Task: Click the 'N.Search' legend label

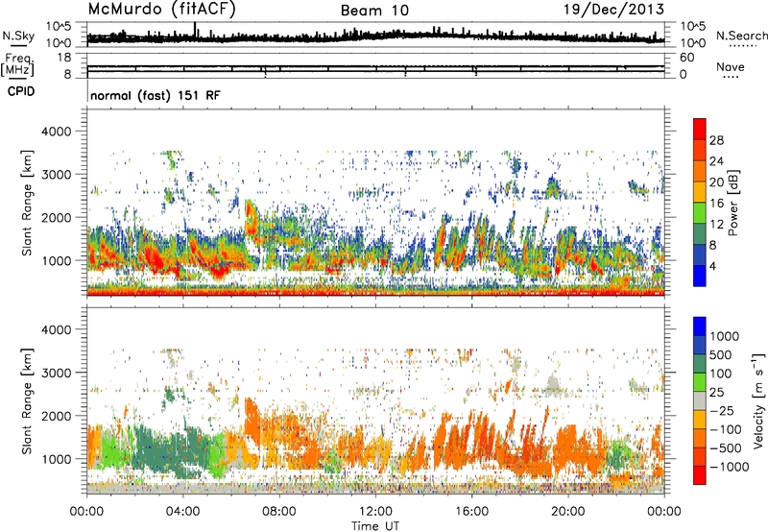Action: coord(741,36)
